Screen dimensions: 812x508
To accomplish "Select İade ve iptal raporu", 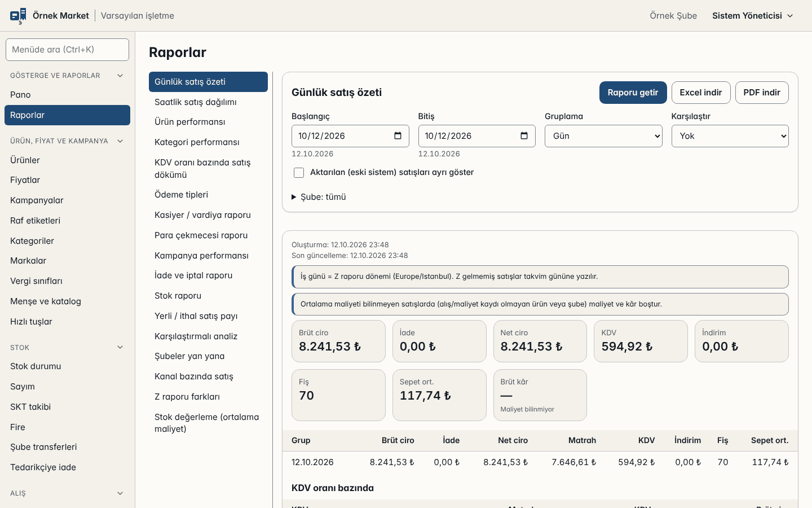I will point(208,275).
